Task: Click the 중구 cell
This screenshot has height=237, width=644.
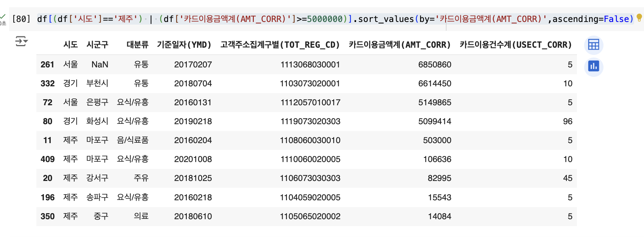Action: click(x=101, y=216)
